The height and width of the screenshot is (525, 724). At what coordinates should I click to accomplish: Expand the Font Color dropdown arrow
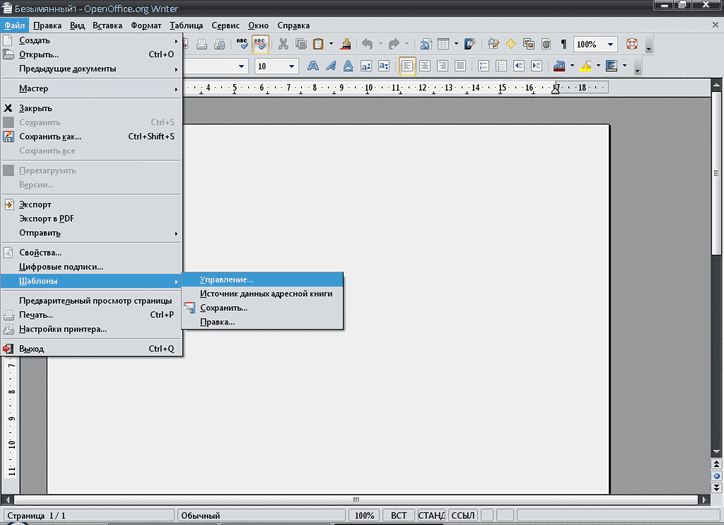pyautogui.click(x=572, y=66)
